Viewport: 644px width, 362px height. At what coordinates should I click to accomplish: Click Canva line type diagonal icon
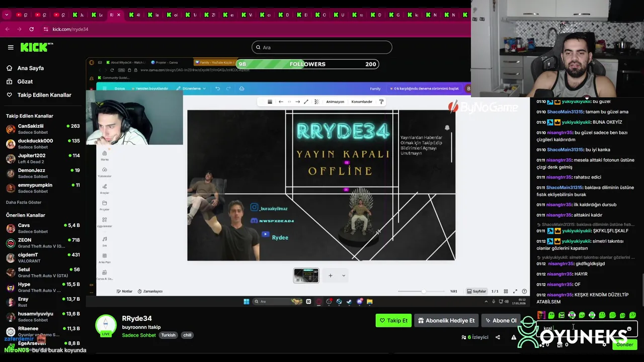[x=306, y=102]
